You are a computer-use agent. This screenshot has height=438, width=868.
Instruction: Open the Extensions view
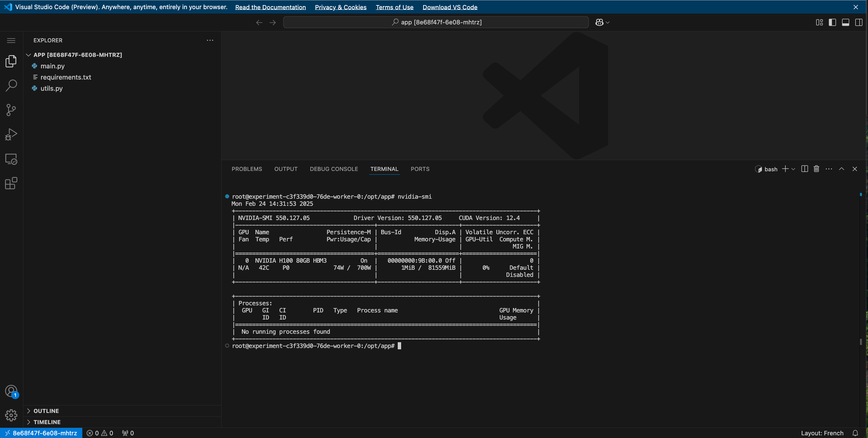point(11,183)
